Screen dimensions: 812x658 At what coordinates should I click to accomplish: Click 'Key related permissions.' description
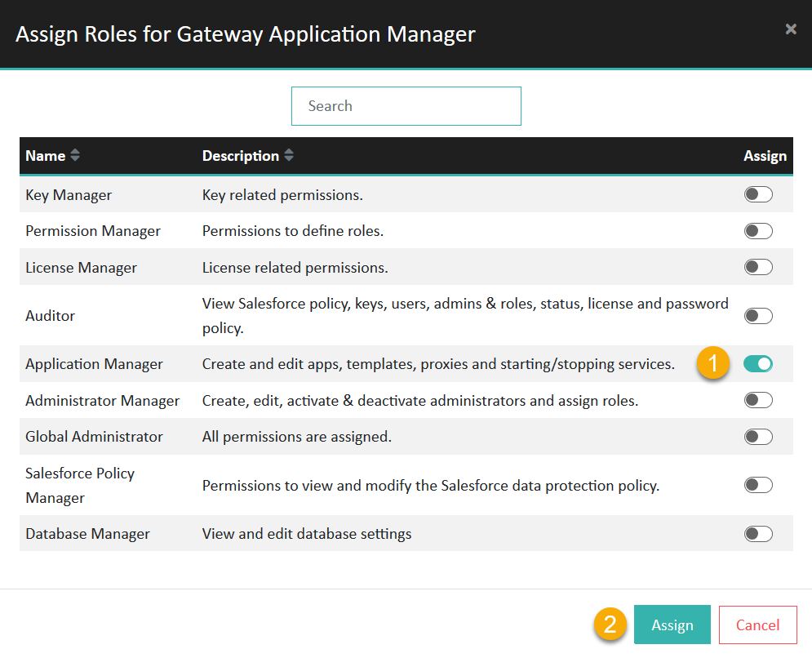pyautogui.click(x=282, y=195)
